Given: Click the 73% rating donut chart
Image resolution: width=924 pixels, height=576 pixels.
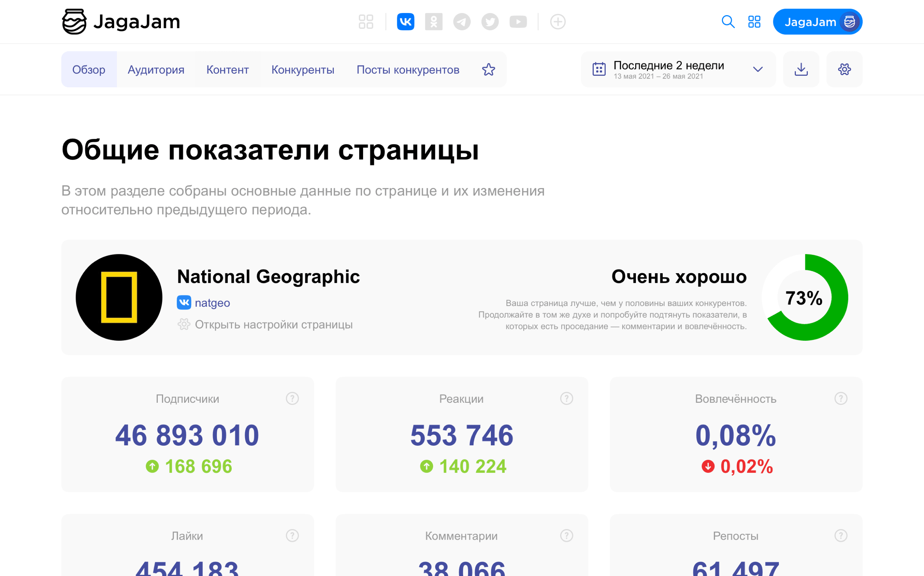Looking at the screenshot, I should coord(805,298).
